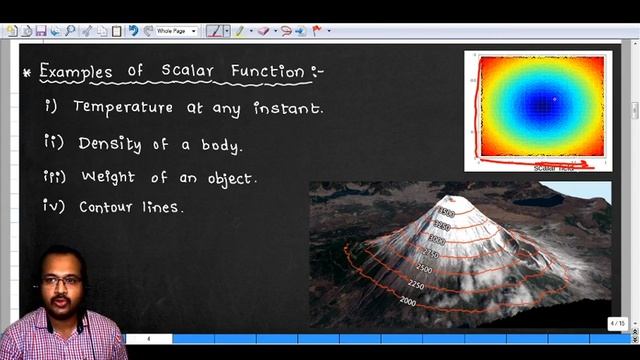Click the Import file icon
Image resolution: width=640 pixels, height=360 pixels.
click(x=27, y=31)
